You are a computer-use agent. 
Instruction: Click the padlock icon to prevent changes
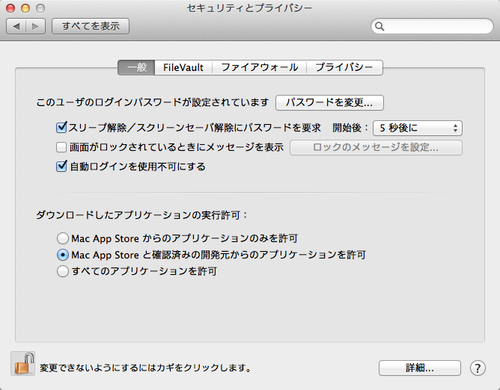pos(23,364)
